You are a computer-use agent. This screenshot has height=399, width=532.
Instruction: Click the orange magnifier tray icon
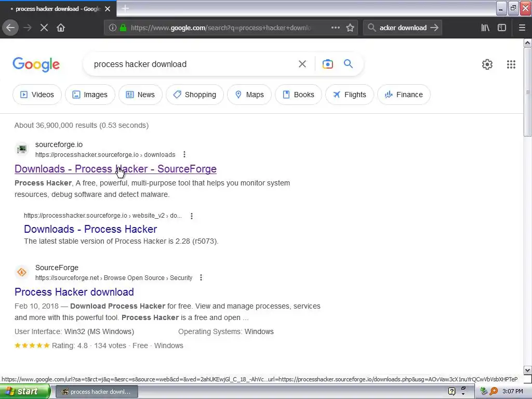coord(494,392)
